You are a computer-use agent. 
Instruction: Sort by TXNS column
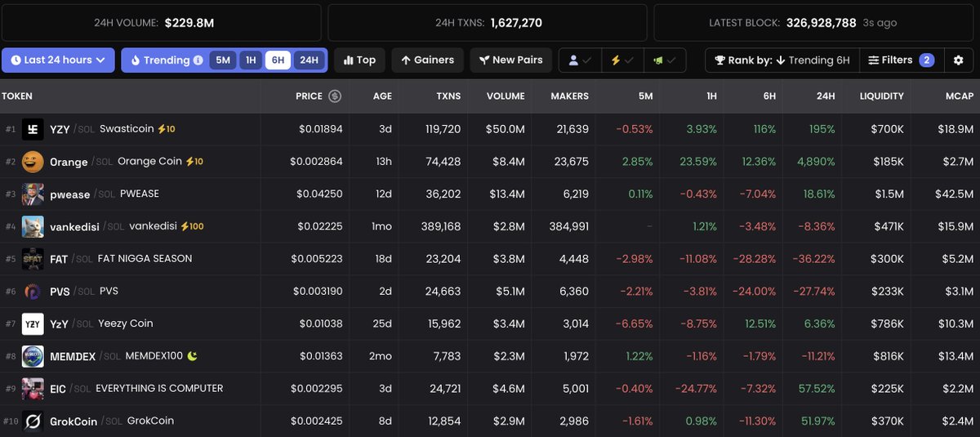pyautogui.click(x=448, y=96)
